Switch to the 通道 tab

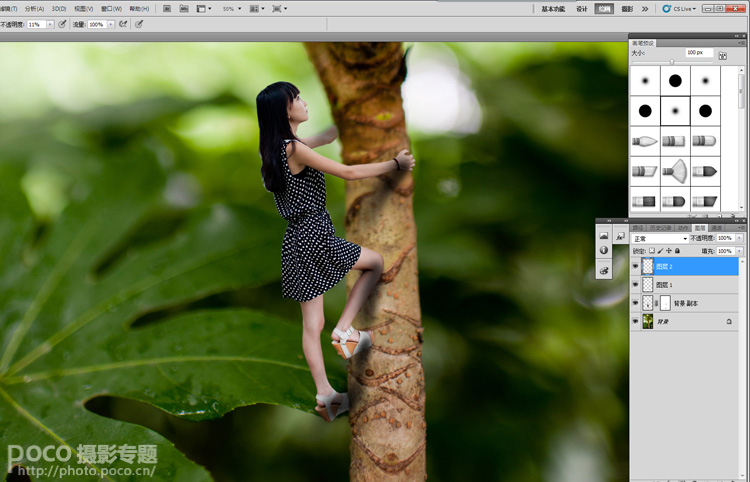pos(716,228)
